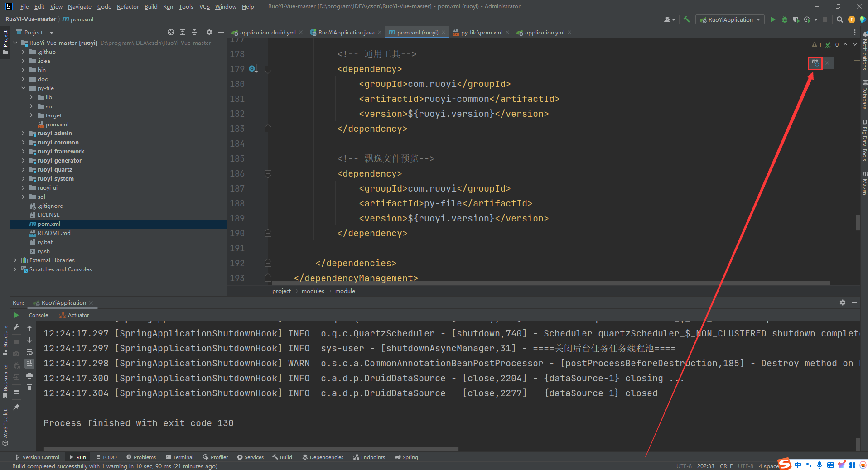Open Run panel settings gear

(x=842, y=302)
